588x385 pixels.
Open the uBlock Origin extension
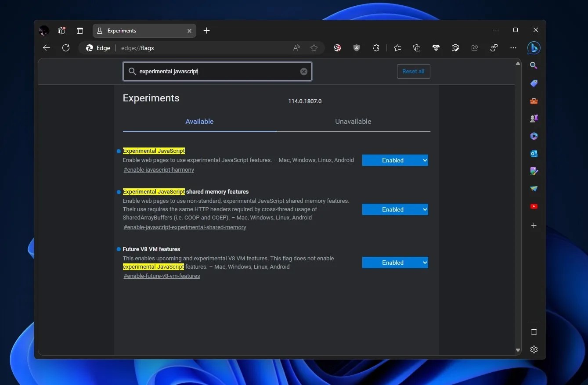coord(357,48)
